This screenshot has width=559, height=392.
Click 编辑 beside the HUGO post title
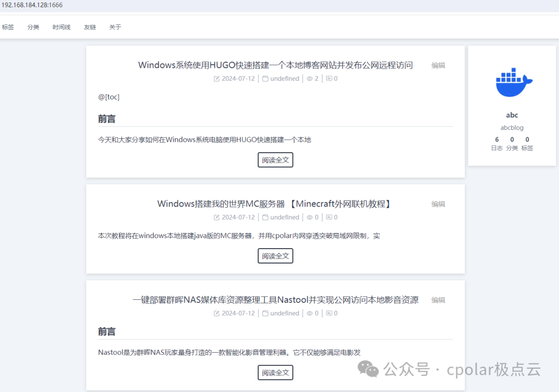point(438,65)
